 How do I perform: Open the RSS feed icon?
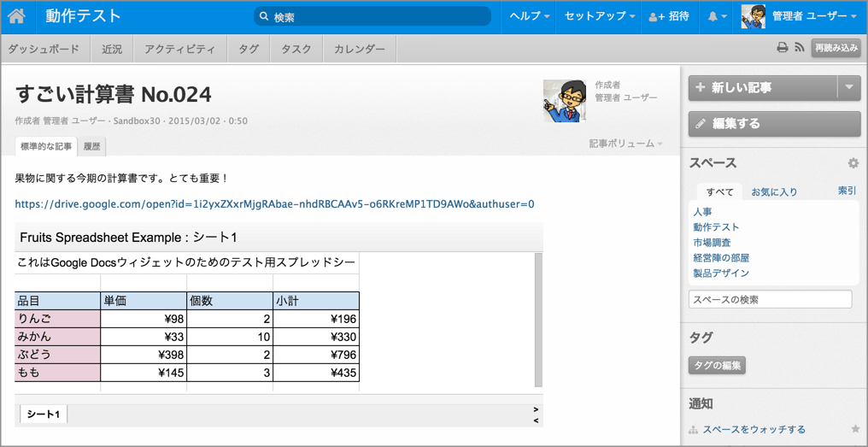click(800, 48)
